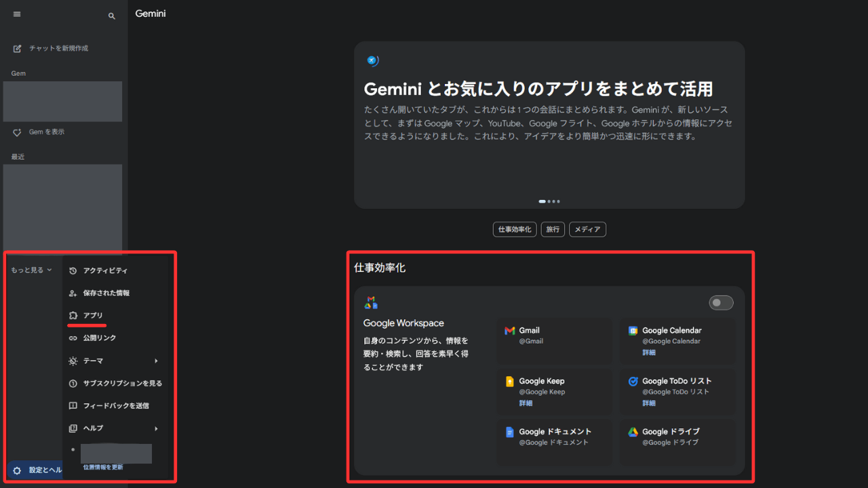Open the hamburger main menu icon
Screen dimensions: 868x488
coord(17,14)
